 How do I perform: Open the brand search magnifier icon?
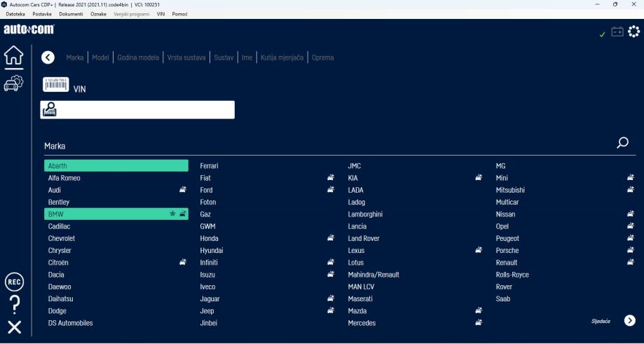(623, 143)
